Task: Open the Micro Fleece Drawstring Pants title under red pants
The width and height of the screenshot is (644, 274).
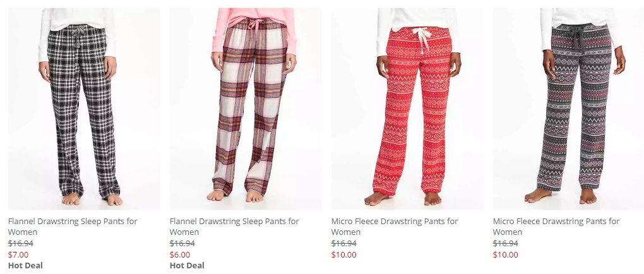Action: [x=394, y=227]
